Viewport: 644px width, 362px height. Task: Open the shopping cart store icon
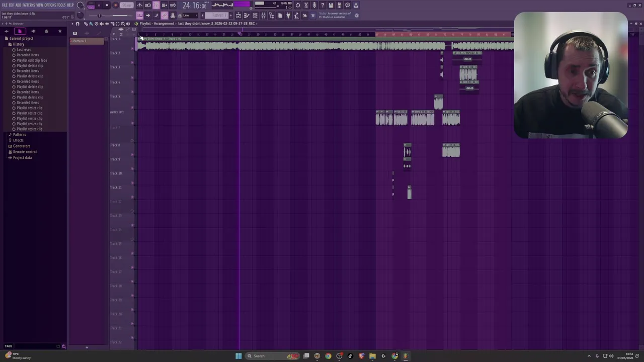tap(312, 16)
